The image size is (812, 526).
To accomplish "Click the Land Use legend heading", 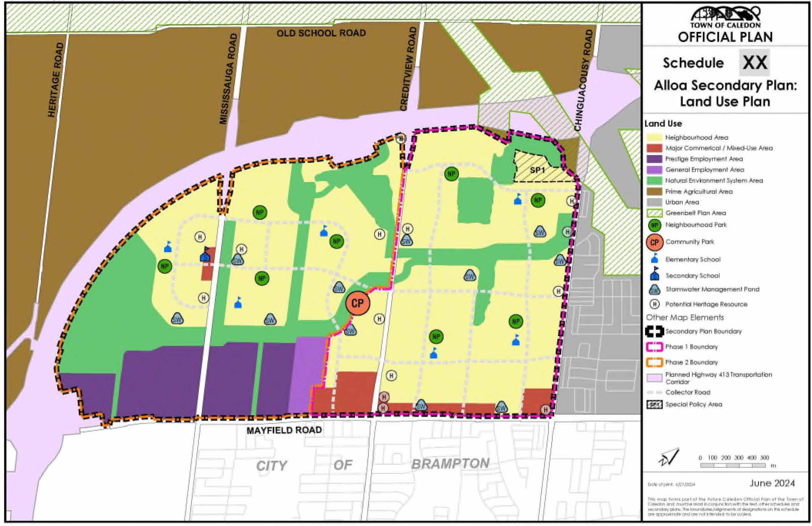I will click(663, 124).
